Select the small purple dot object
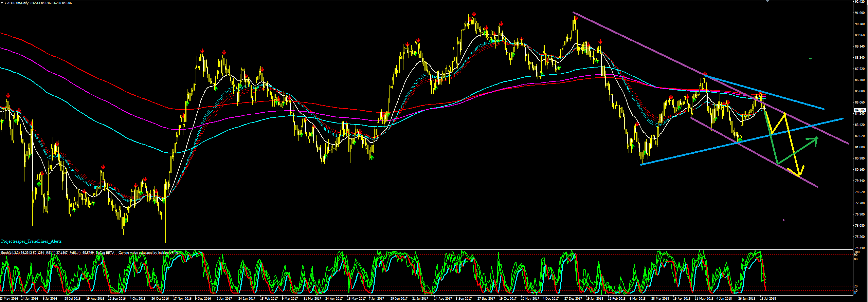The width and height of the screenshot is (868, 302). 783,220
